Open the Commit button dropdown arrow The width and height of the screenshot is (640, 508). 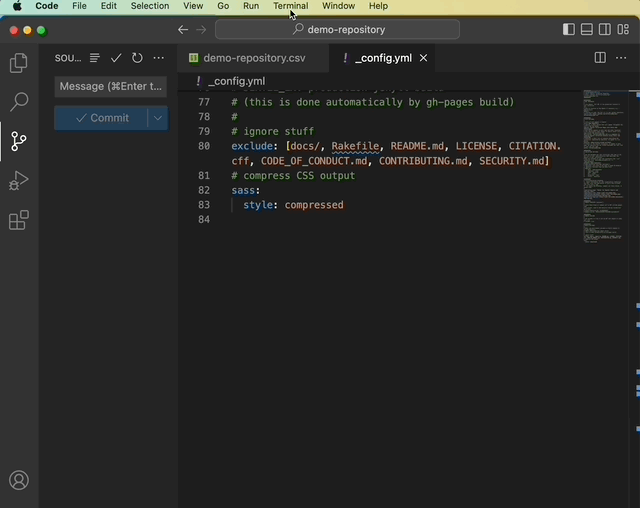[157, 118]
